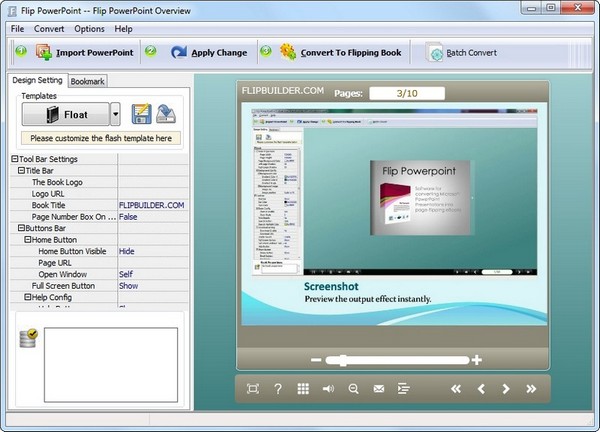Click the zoom out magnifier icon

(x=353, y=389)
